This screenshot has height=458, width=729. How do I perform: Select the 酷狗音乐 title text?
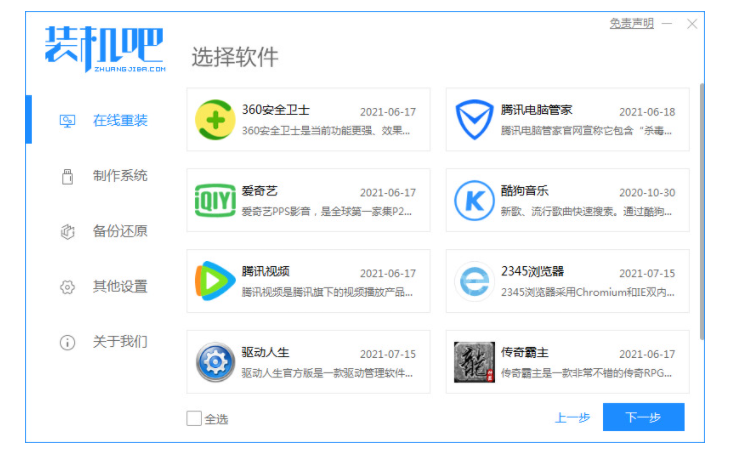pos(525,190)
